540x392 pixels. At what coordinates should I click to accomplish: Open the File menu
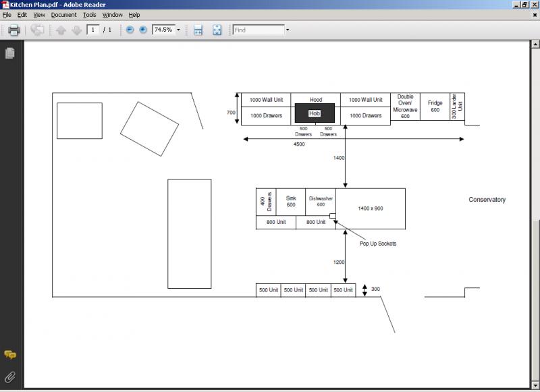7,14
